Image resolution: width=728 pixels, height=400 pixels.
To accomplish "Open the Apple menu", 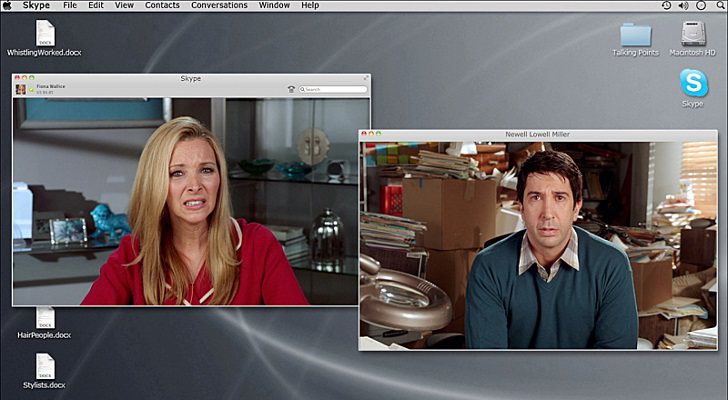I will point(8,5).
